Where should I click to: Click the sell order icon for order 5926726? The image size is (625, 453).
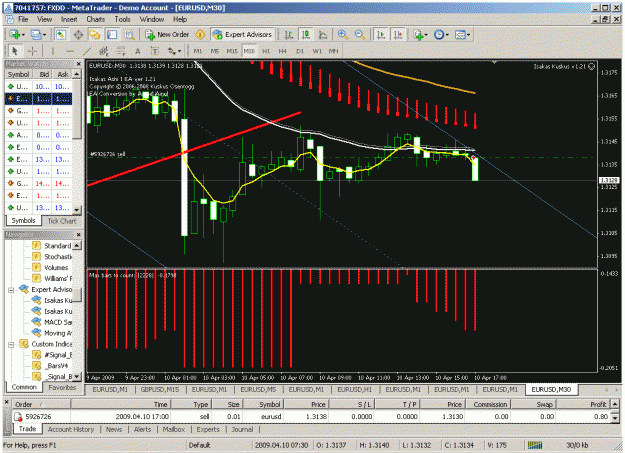(x=18, y=417)
